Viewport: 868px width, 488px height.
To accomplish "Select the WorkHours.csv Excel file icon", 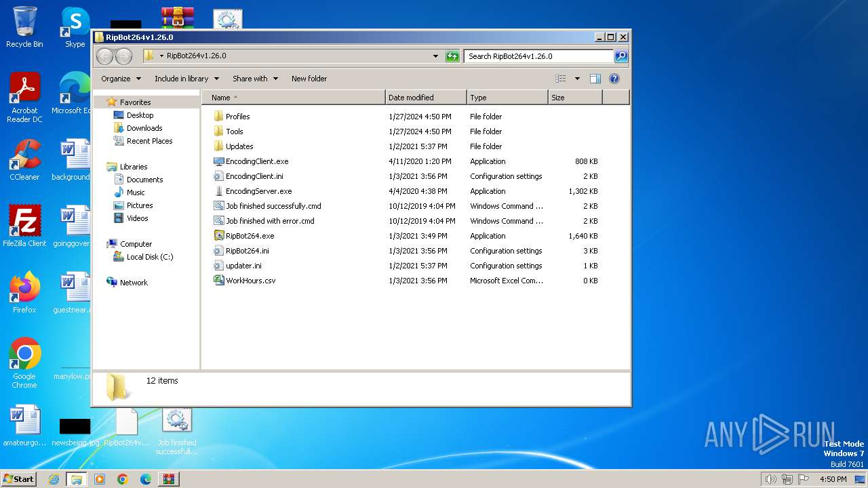I will point(218,281).
